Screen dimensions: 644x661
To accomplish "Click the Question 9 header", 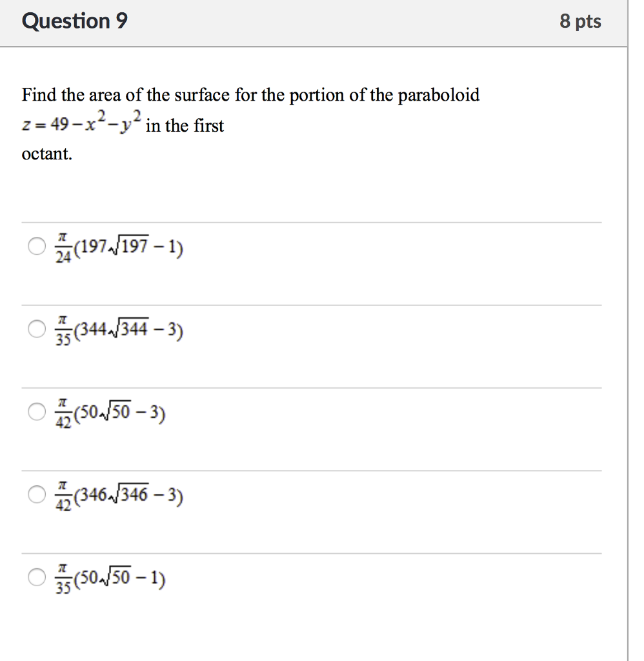I will (74, 21).
